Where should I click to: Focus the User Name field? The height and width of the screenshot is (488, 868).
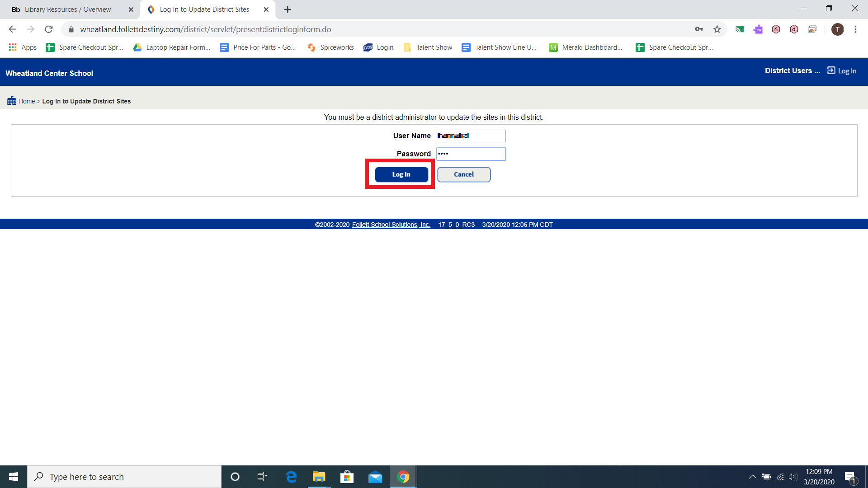(471, 136)
